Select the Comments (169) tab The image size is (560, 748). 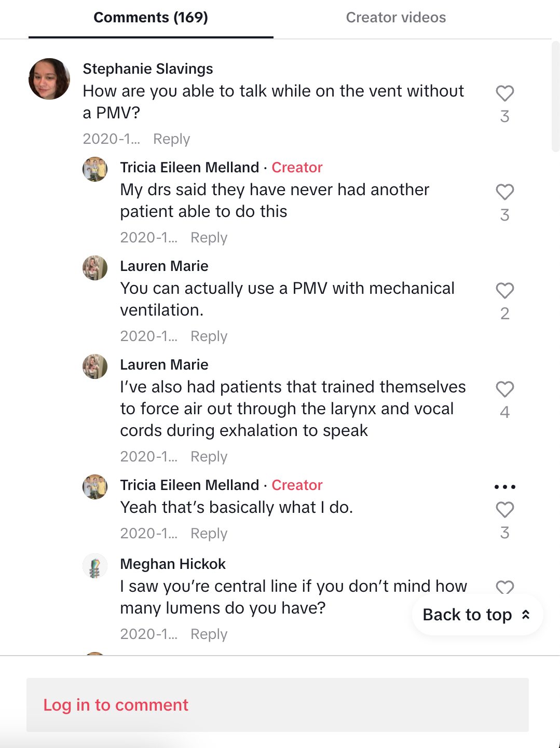click(x=151, y=18)
